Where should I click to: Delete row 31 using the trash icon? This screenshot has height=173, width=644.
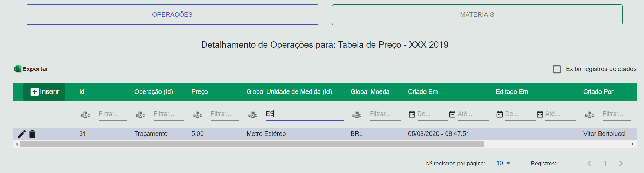[32, 134]
